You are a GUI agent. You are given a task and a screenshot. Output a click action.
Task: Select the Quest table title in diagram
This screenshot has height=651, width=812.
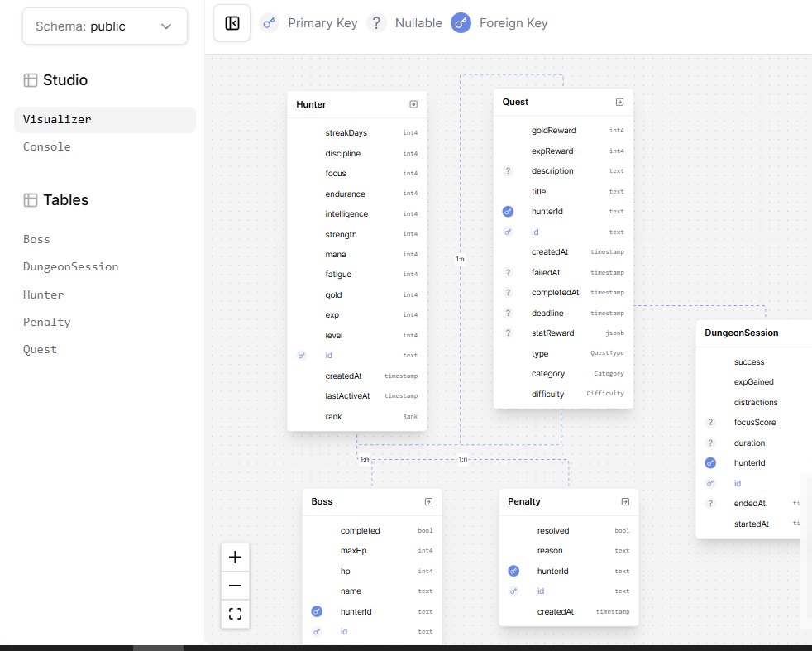click(x=515, y=102)
